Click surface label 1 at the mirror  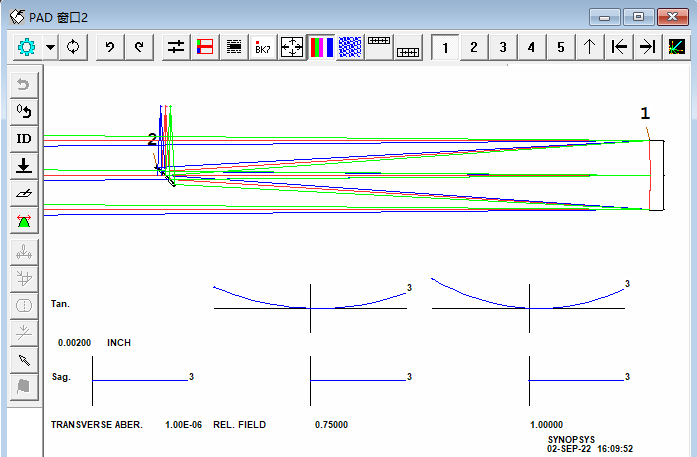pyautogui.click(x=645, y=114)
